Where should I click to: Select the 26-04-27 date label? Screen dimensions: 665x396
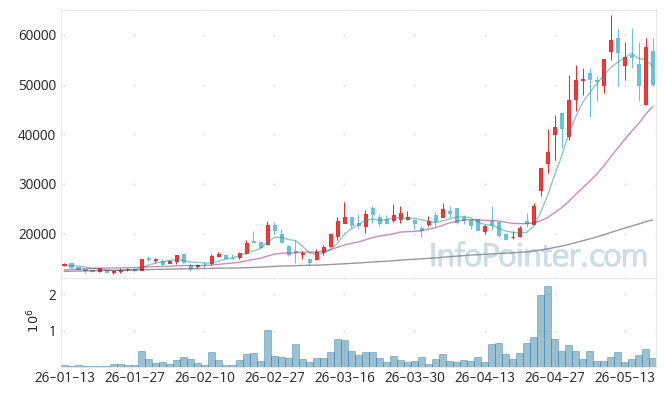click(555, 377)
